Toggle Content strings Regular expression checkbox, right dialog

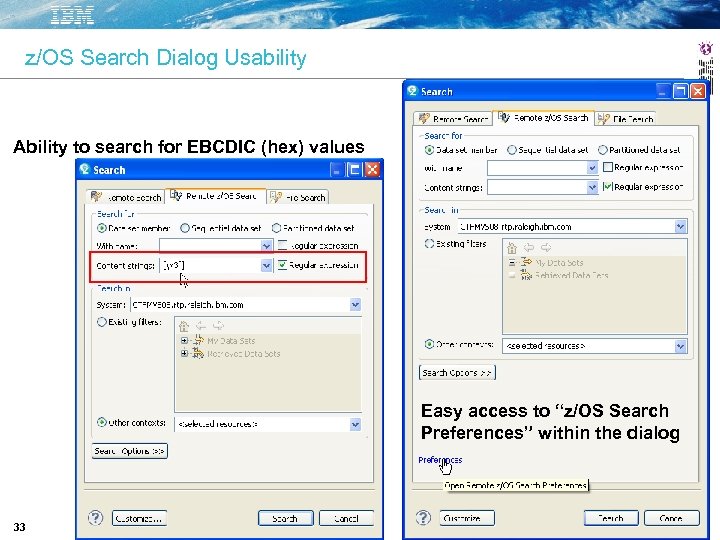coord(608,186)
